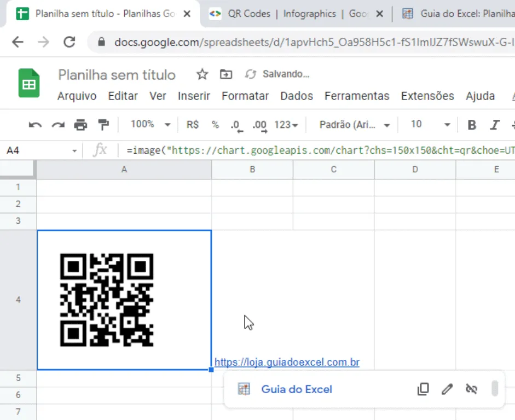Image resolution: width=515 pixels, height=420 pixels.
Task: Open the font size 10 dropdown
Action: (x=430, y=124)
